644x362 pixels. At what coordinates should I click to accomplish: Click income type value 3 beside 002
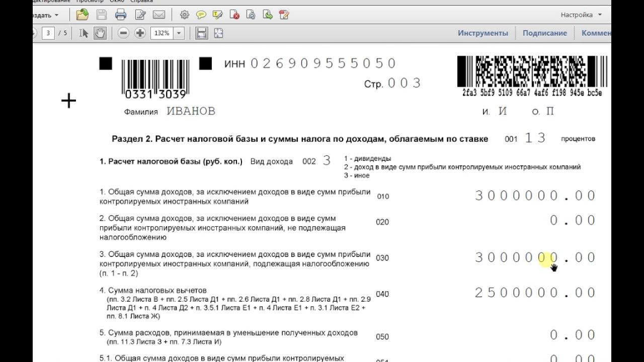pos(327,161)
